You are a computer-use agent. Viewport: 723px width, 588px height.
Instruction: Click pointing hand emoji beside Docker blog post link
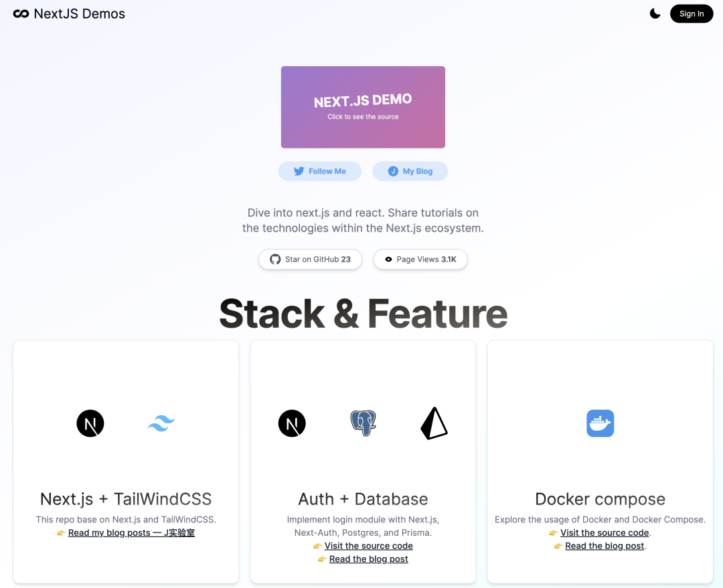(558, 546)
